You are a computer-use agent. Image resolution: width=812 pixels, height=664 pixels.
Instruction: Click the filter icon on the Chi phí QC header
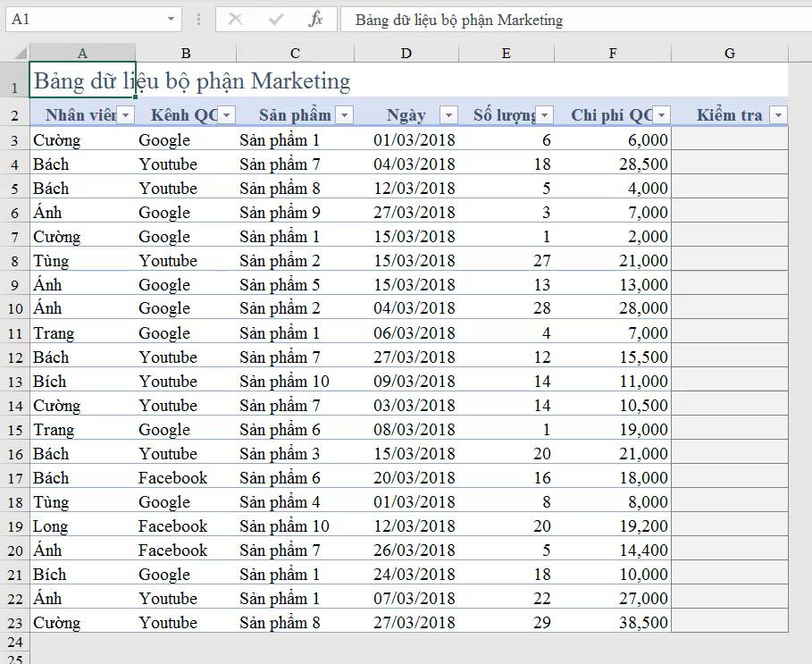click(659, 115)
